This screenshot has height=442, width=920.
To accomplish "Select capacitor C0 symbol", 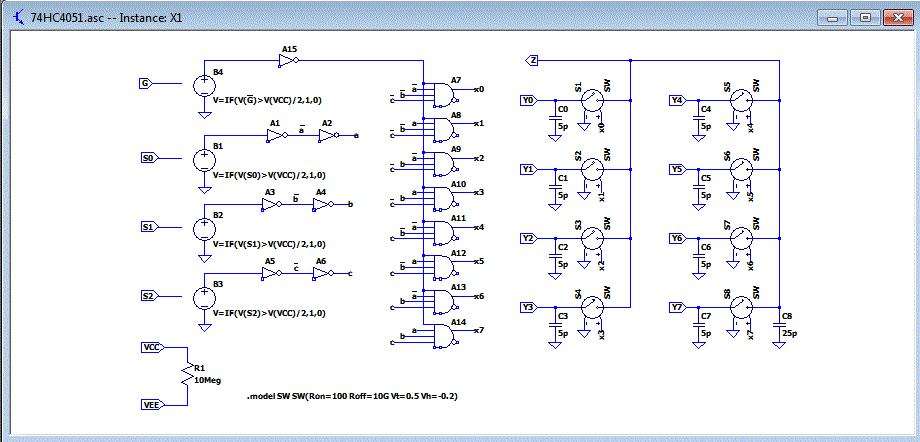I will click(x=554, y=119).
